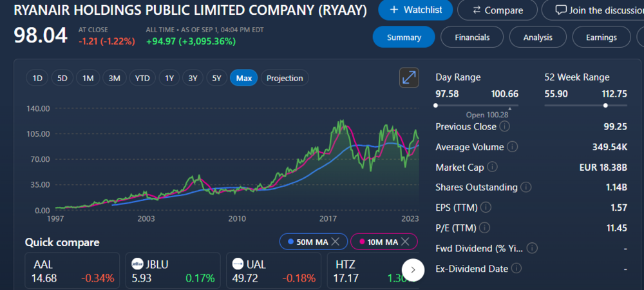Add RYAAY to Watchlist
This screenshot has height=290, width=644.
click(x=415, y=10)
